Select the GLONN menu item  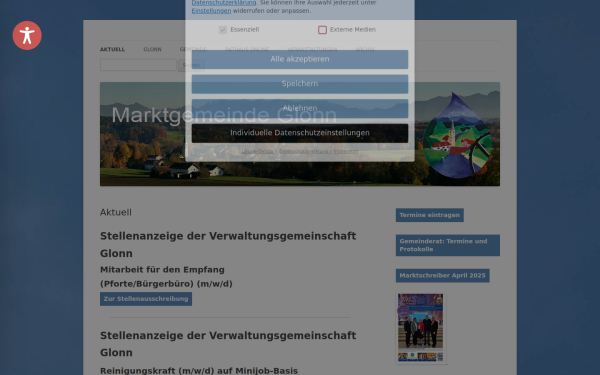(152, 49)
